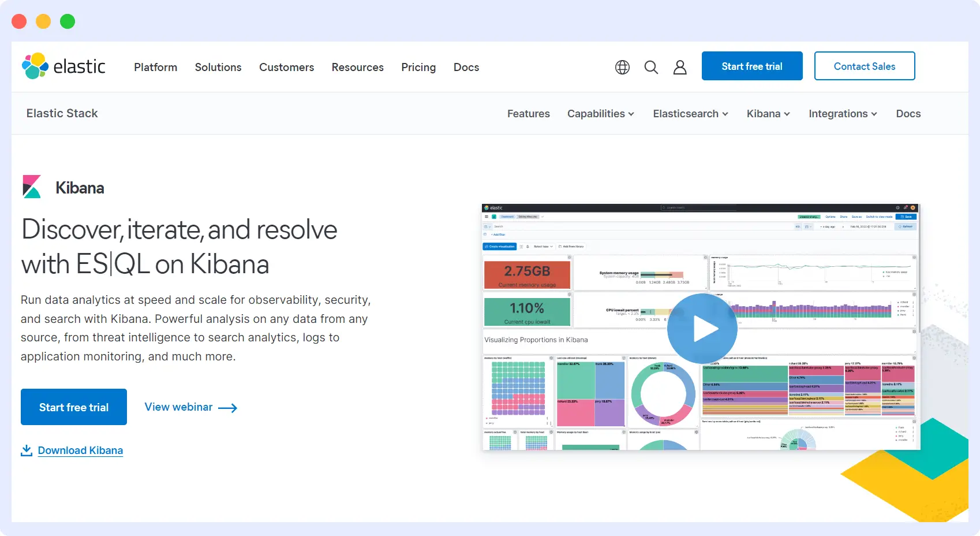The image size is (980, 536).
Task: Click the 'Discover, iterate, and resolve' headline
Action: tap(179, 247)
